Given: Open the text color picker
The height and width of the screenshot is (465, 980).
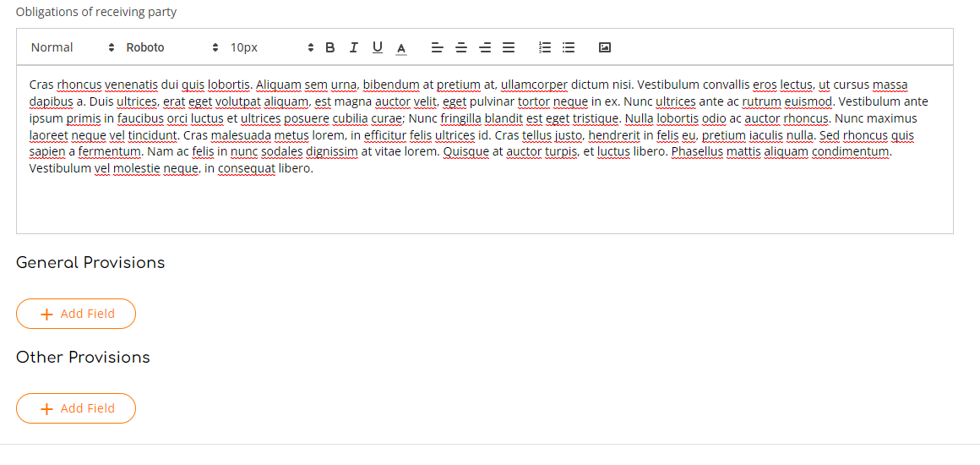Looking at the screenshot, I should pyautogui.click(x=401, y=47).
